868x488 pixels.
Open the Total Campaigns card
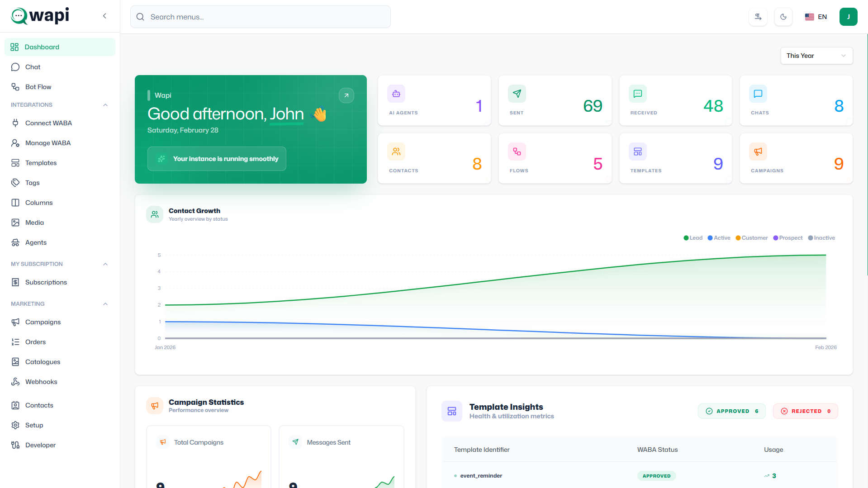[209, 457]
